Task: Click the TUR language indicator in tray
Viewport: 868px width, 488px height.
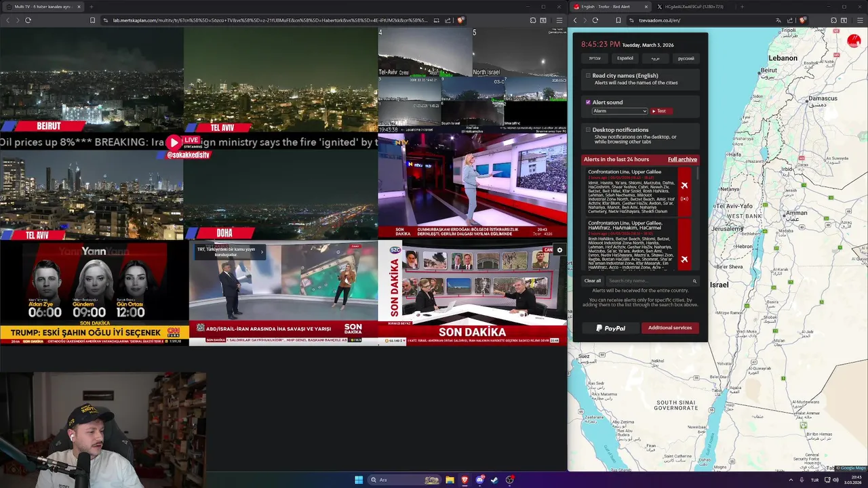Action: (x=815, y=480)
